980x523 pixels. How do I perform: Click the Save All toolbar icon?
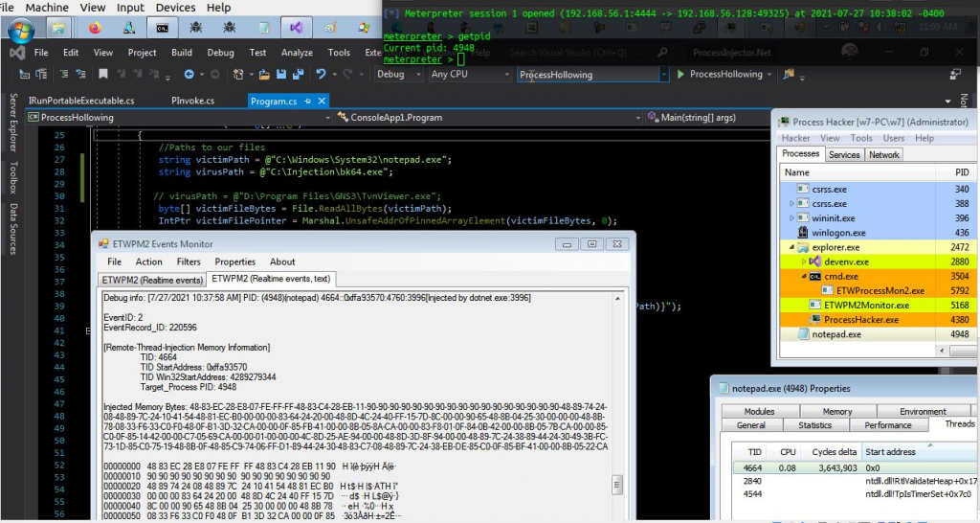tap(300, 74)
